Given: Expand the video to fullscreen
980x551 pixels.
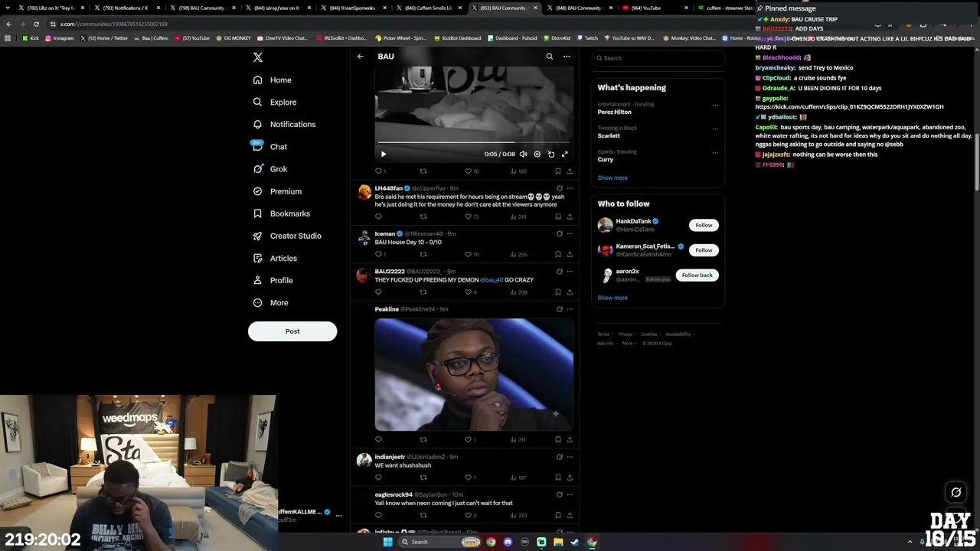Looking at the screenshot, I should click(564, 154).
